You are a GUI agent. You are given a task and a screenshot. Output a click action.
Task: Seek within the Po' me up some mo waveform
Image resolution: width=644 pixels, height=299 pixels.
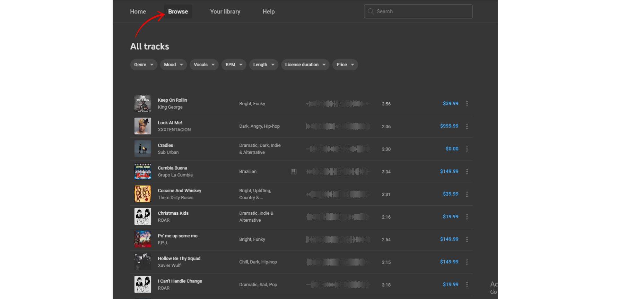pyautogui.click(x=338, y=239)
